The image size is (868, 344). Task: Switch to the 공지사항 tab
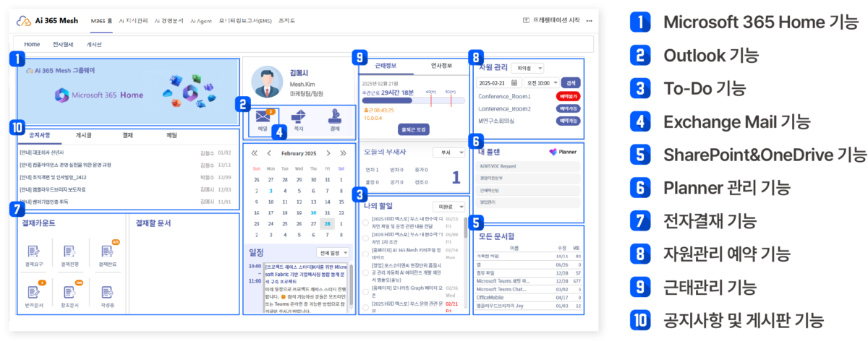click(39, 135)
